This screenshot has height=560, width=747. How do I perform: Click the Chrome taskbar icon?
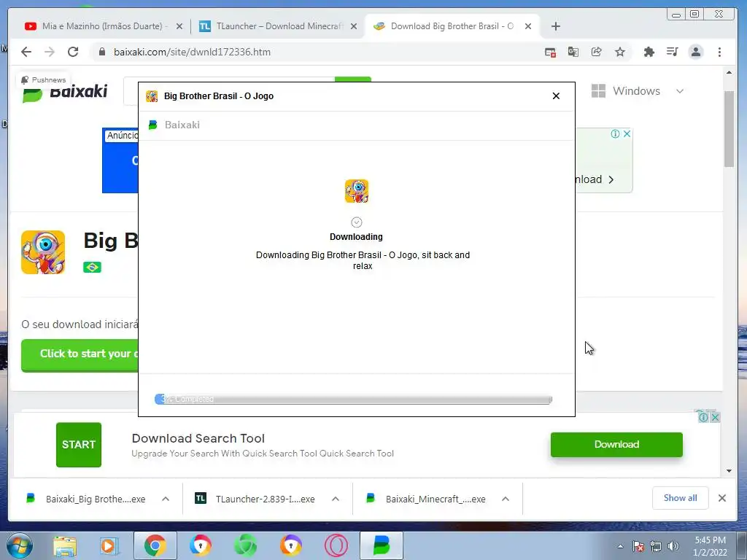[x=155, y=545]
